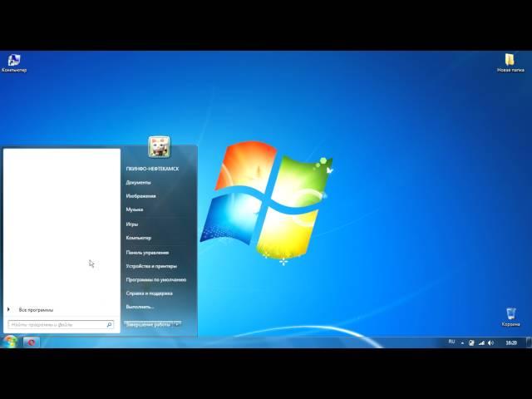The height and width of the screenshot is (399, 532).
Task: Open the network signal tray icon
Action: coord(481,343)
